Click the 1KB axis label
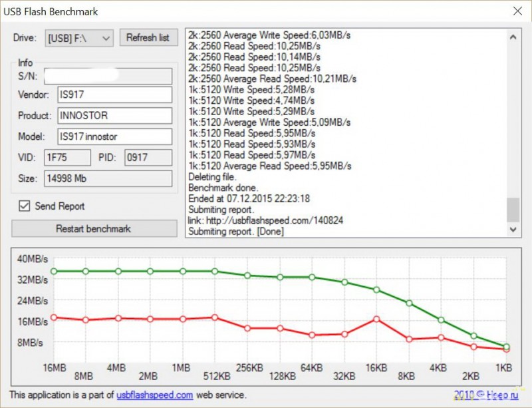The image size is (532, 408). tap(504, 368)
